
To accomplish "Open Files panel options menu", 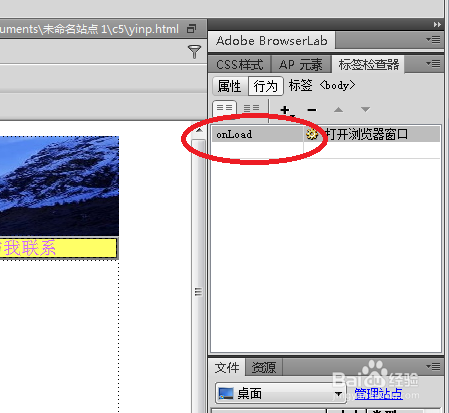I will [x=434, y=367].
